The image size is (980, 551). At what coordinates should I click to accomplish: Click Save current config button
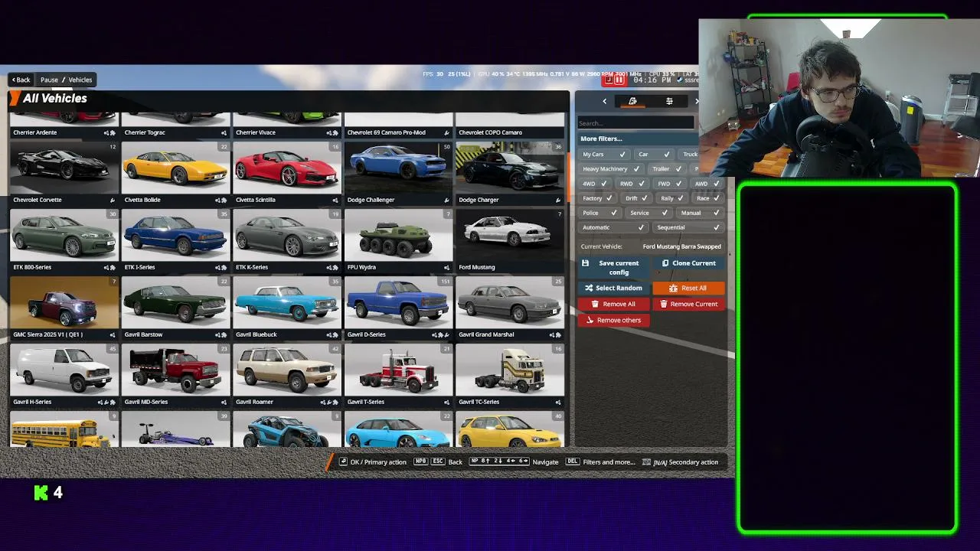click(x=613, y=267)
